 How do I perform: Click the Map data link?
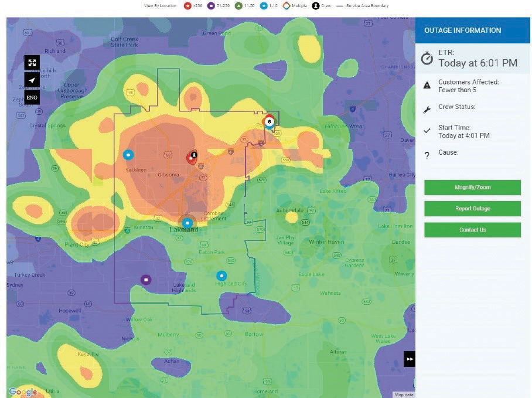(404, 394)
